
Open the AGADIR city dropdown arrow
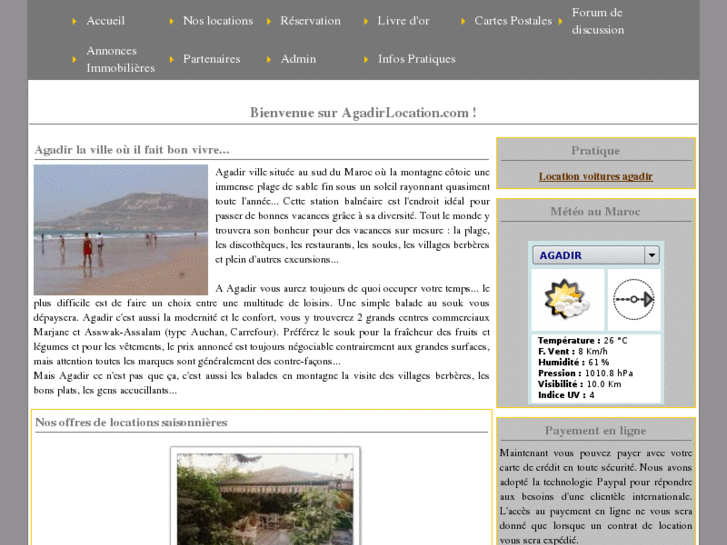click(x=651, y=255)
